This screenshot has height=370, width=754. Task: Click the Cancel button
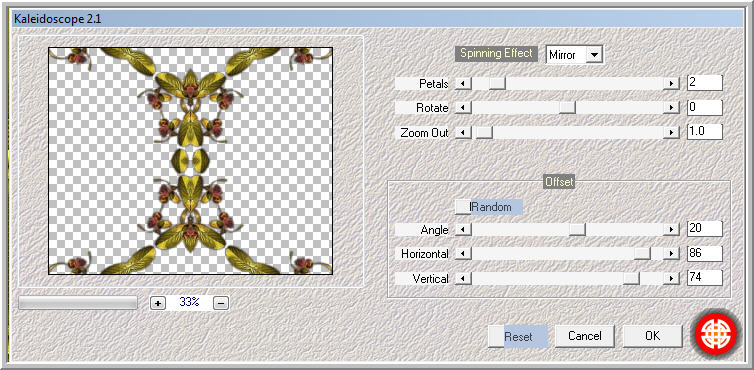585,336
